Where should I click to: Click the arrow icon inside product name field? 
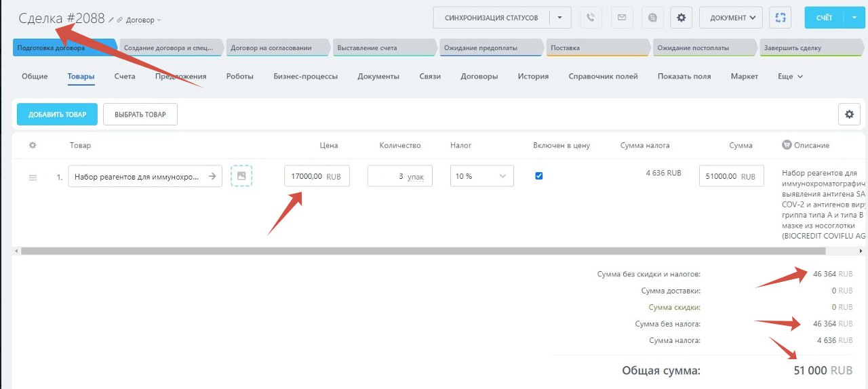212,176
